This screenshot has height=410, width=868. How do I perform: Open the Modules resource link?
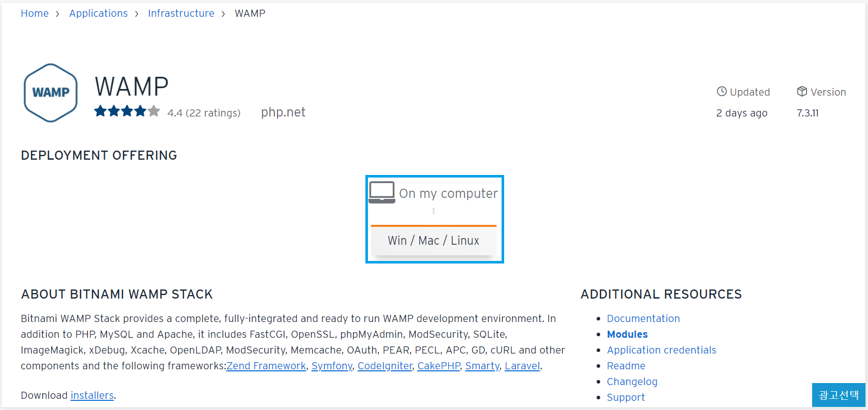tap(628, 334)
